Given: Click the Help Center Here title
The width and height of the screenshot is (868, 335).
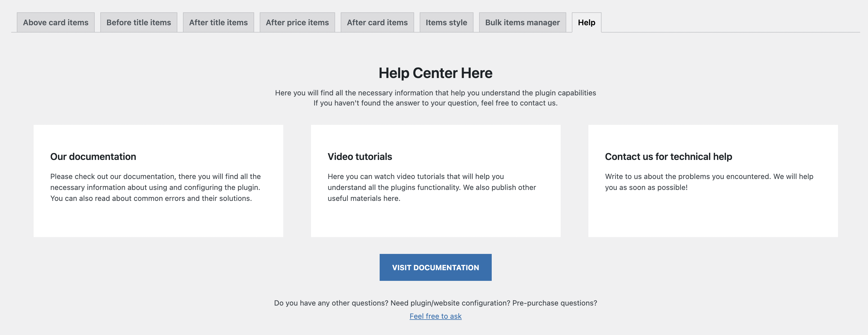Looking at the screenshot, I should pyautogui.click(x=435, y=73).
